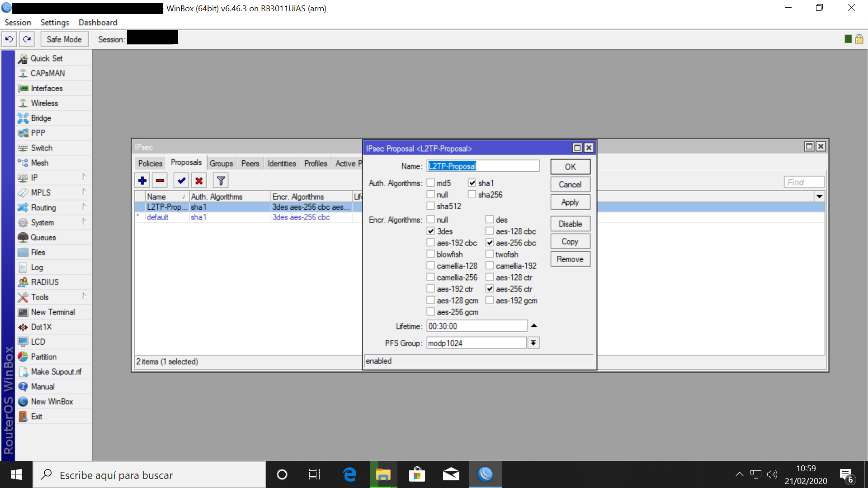Click the Disable button in the dialog
The image size is (868, 488).
click(570, 224)
